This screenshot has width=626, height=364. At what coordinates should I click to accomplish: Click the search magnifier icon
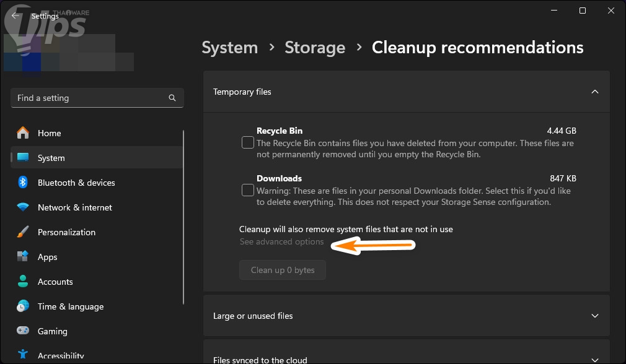[172, 98]
